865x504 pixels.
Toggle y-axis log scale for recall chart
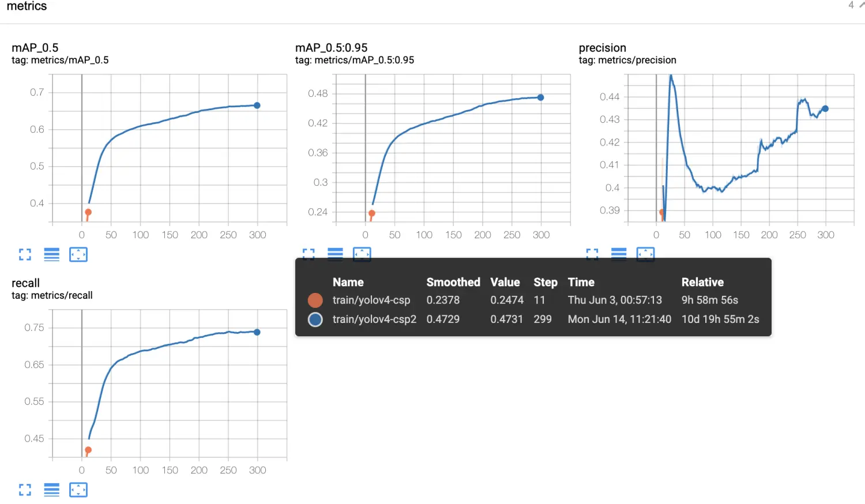(x=52, y=490)
